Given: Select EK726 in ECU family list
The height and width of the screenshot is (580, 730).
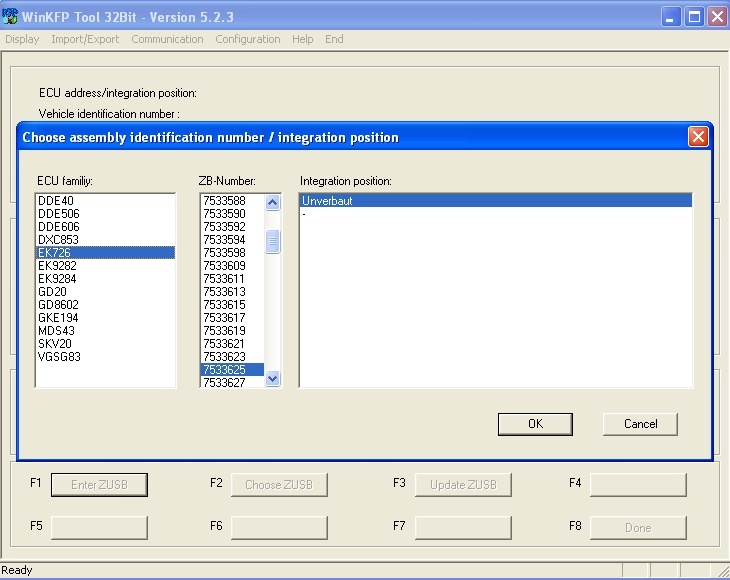Looking at the screenshot, I should [105, 253].
